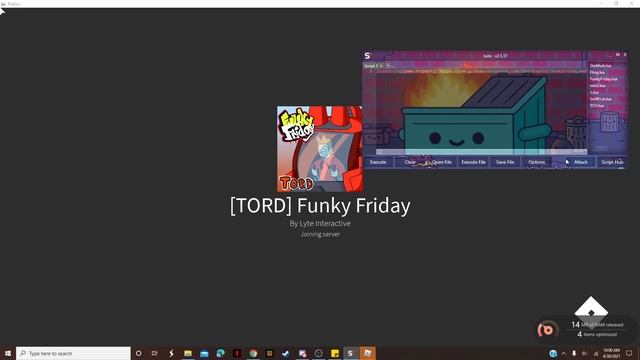
Task: Click the Attach button
Action: [x=580, y=162]
